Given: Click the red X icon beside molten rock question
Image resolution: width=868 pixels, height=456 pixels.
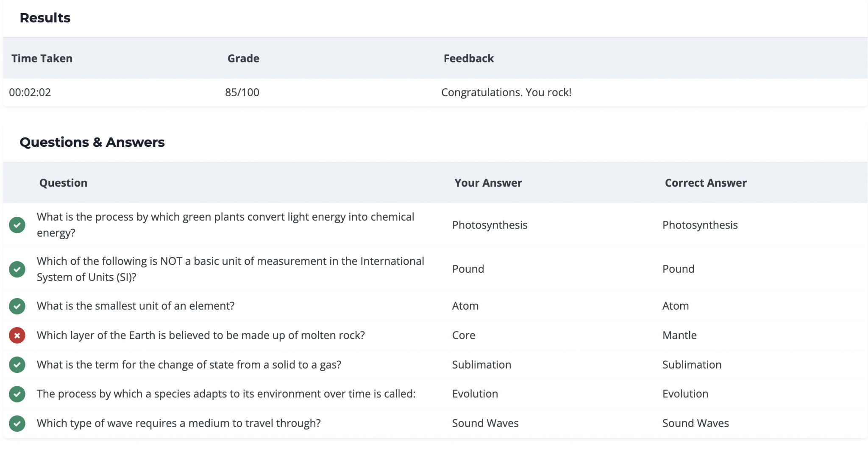Looking at the screenshot, I should [x=17, y=335].
